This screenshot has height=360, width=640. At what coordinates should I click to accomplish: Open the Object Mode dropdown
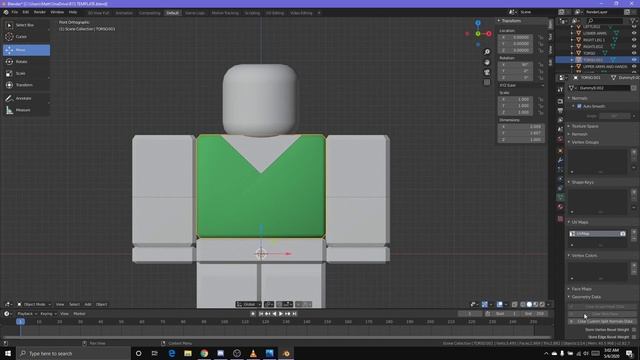(34, 304)
